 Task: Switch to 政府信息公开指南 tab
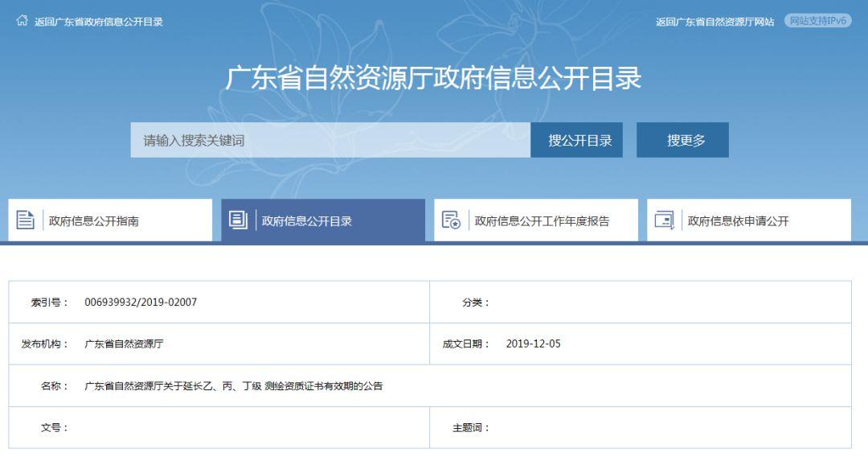click(110, 220)
